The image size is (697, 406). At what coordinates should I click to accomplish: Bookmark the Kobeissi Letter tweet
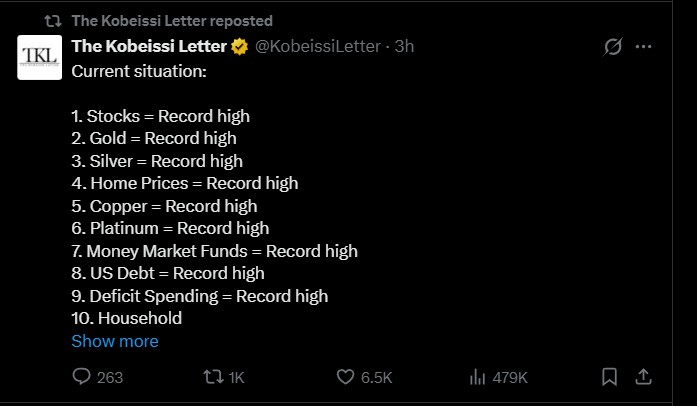coord(609,377)
